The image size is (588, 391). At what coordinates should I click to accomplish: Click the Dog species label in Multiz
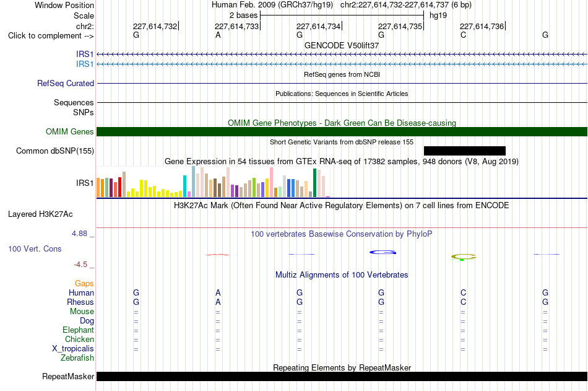point(87,321)
